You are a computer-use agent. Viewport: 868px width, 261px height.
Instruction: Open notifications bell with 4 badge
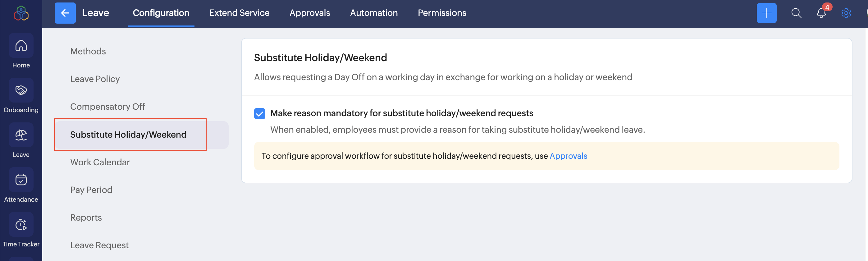pyautogui.click(x=821, y=13)
